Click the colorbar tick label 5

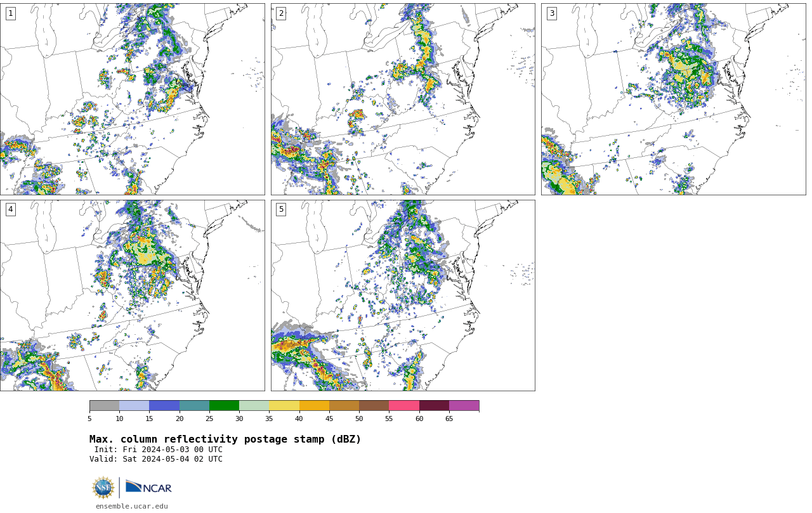pos(89,419)
